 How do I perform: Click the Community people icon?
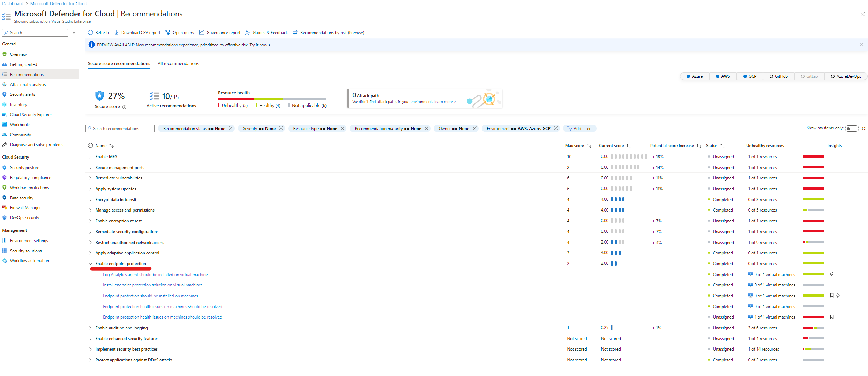(x=5, y=135)
